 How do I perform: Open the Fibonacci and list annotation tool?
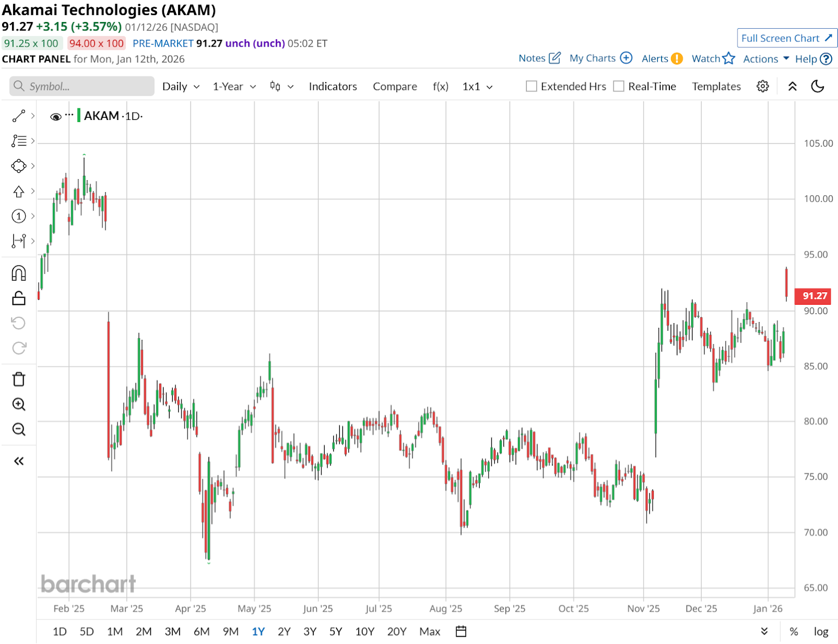(19, 141)
